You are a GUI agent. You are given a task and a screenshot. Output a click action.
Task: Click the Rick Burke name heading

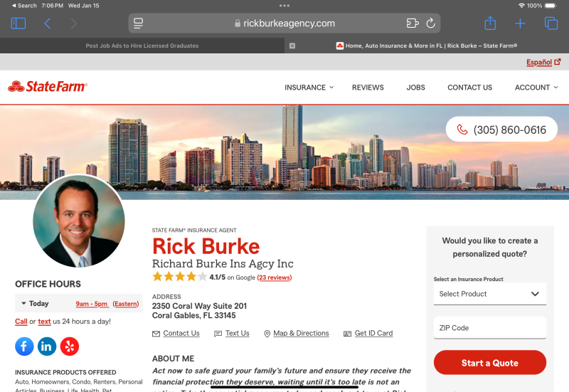pyautogui.click(x=206, y=246)
